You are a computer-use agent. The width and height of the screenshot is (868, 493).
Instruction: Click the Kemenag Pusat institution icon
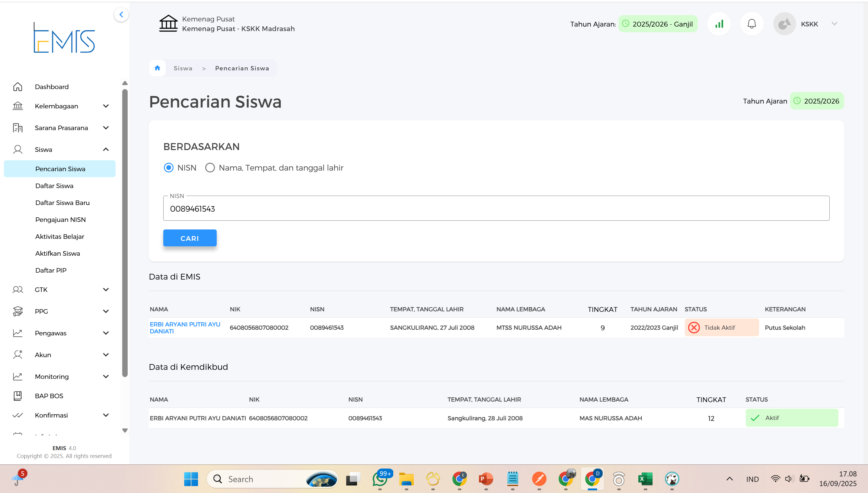168,24
